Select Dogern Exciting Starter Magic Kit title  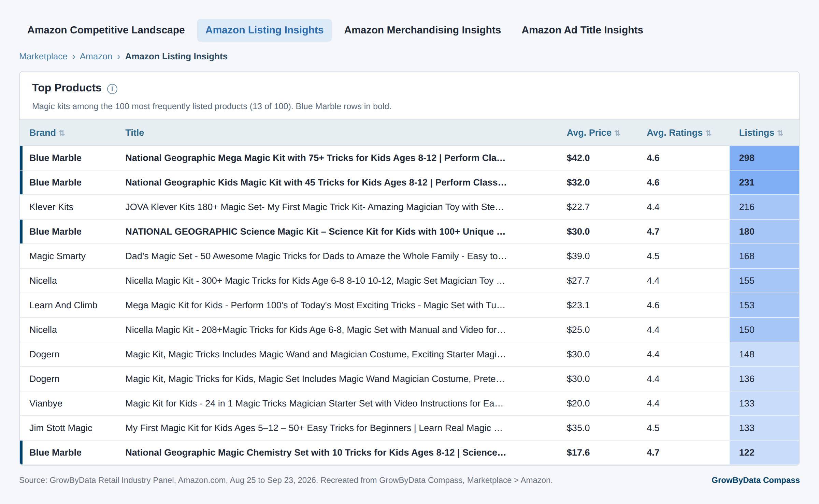point(315,354)
